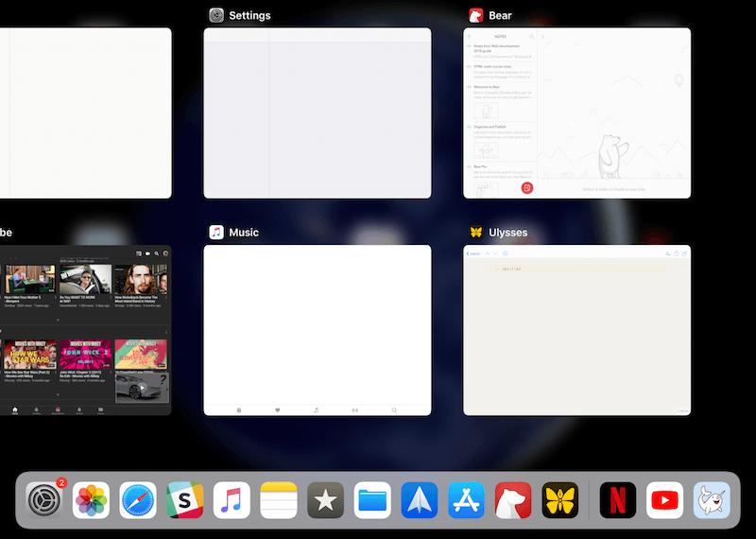Screen dimensions: 756x539
Task: Switch to the Bear app card
Action: point(576,113)
